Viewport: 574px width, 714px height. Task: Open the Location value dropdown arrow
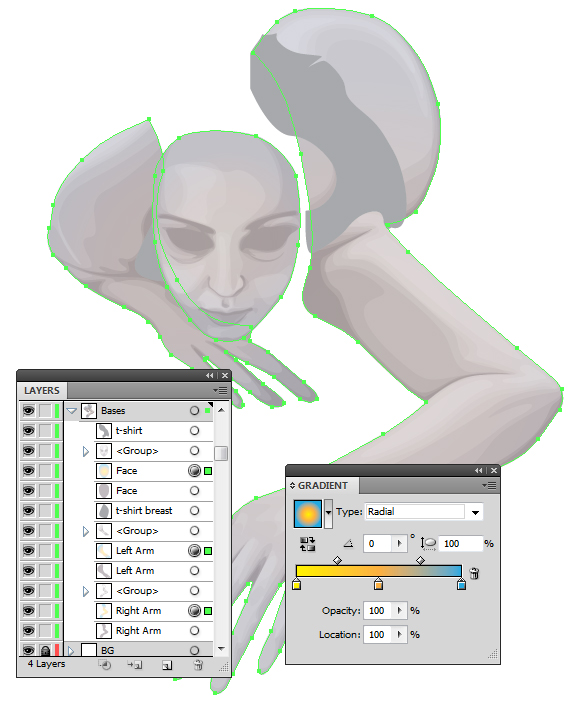point(399,634)
